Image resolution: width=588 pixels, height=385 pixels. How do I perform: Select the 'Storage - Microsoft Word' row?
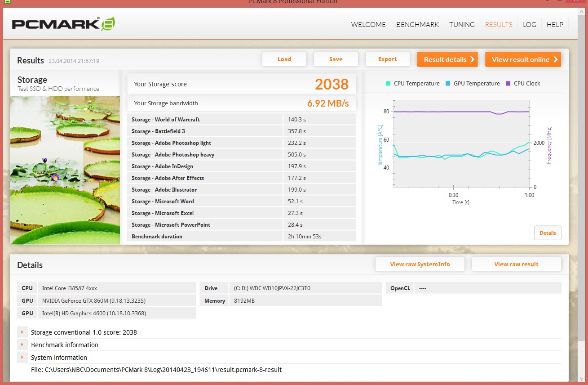(242, 201)
